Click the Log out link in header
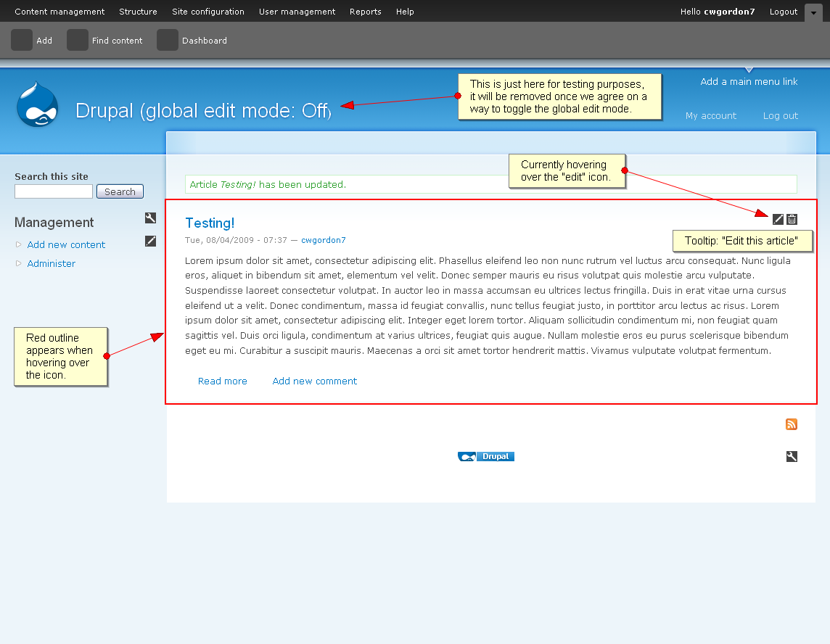 [780, 115]
